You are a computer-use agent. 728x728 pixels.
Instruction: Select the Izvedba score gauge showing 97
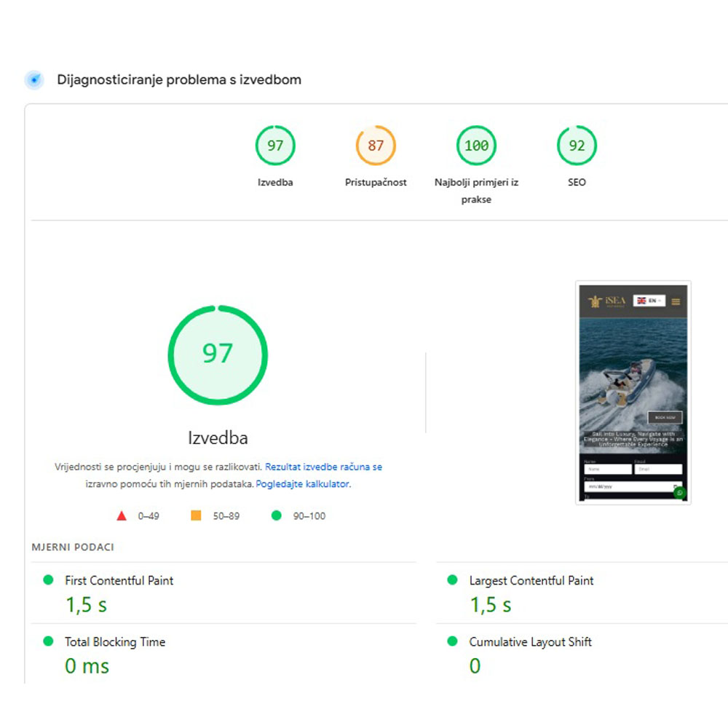point(275,146)
